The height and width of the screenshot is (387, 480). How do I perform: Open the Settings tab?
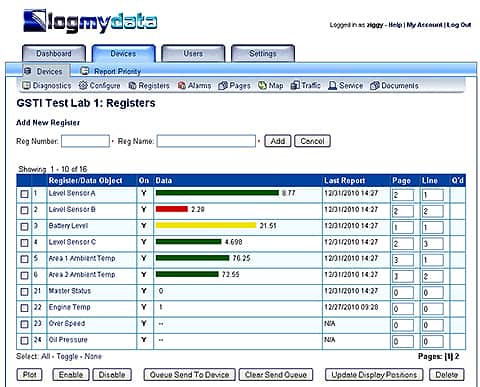[x=263, y=54]
